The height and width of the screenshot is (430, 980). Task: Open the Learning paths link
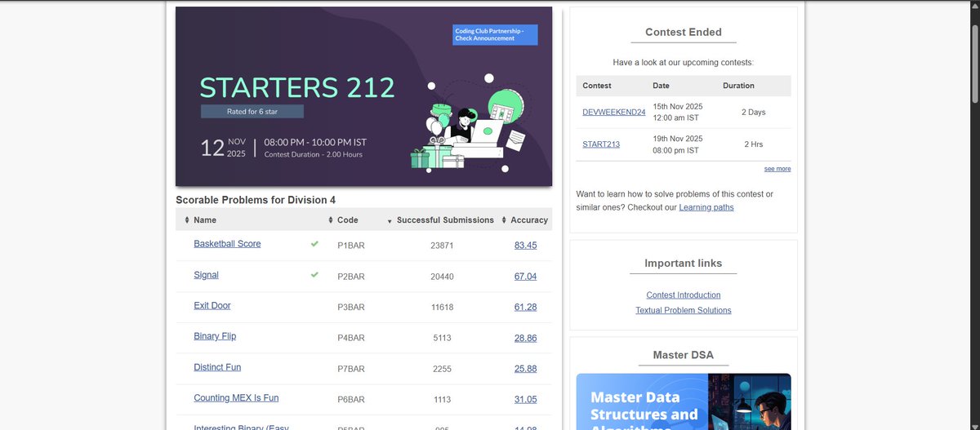[x=706, y=207]
